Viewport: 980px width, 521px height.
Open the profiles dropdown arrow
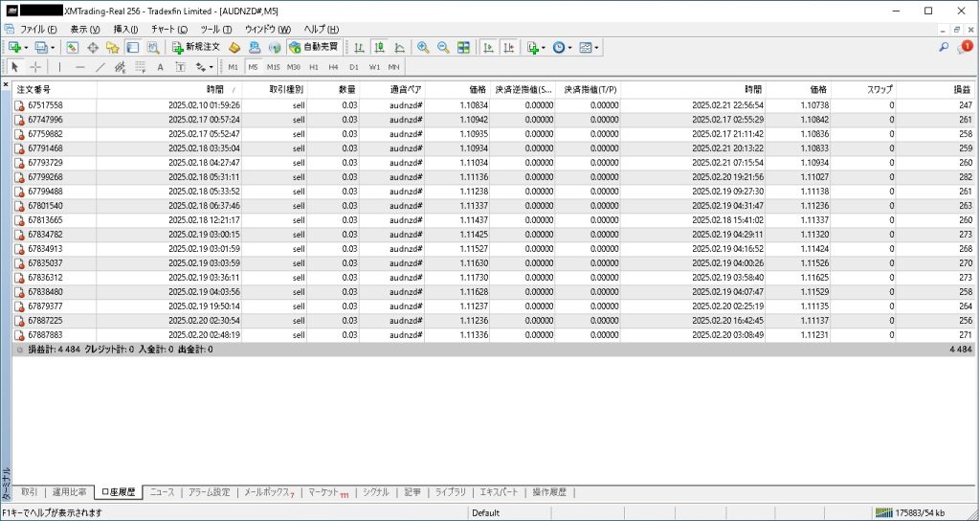pyautogui.click(x=53, y=47)
